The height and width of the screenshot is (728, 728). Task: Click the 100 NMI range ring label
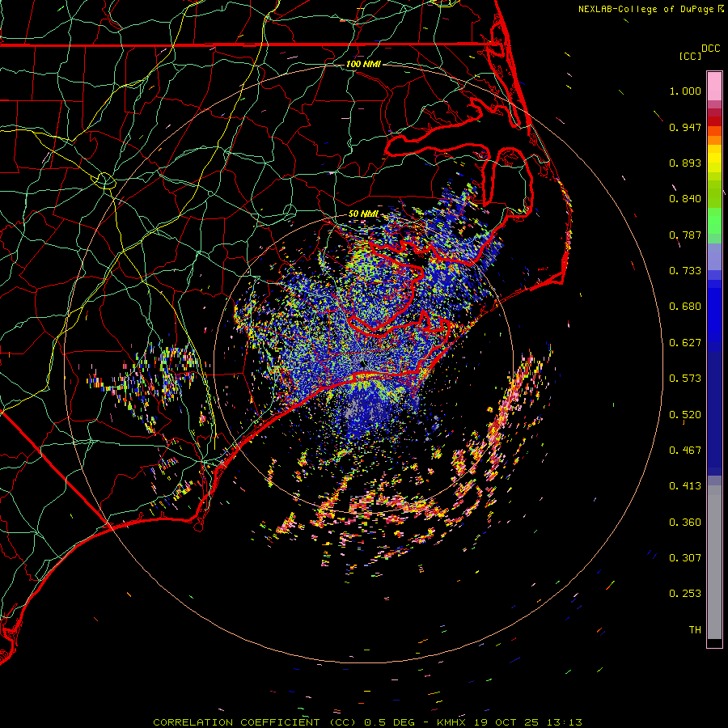(x=363, y=64)
